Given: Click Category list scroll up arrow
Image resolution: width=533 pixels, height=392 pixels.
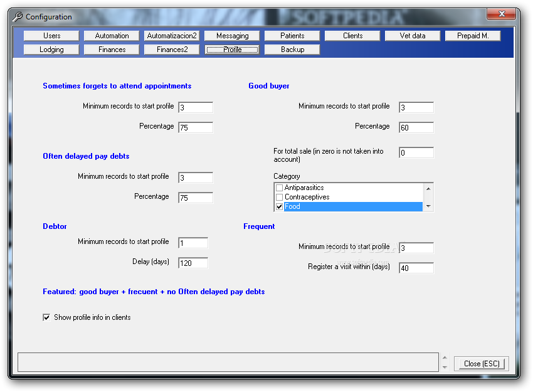Looking at the screenshot, I should pos(428,188).
